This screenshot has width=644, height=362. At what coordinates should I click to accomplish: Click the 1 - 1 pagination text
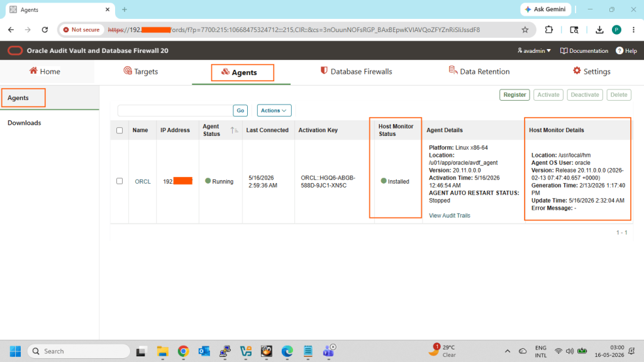pyautogui.click(x=621, y=232)
